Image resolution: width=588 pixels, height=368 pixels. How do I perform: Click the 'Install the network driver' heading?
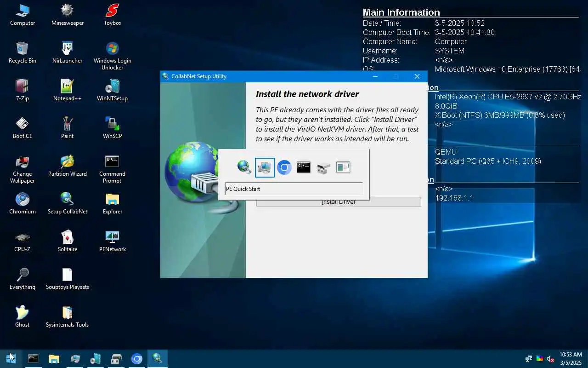click(307, 94)
